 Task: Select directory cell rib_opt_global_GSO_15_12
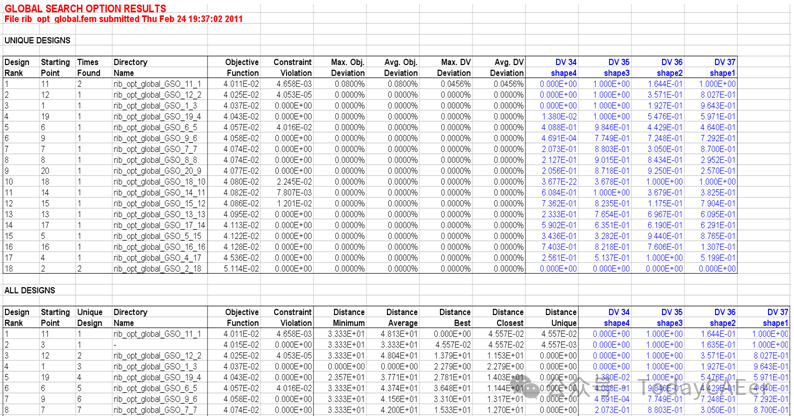tap(159, 204)
